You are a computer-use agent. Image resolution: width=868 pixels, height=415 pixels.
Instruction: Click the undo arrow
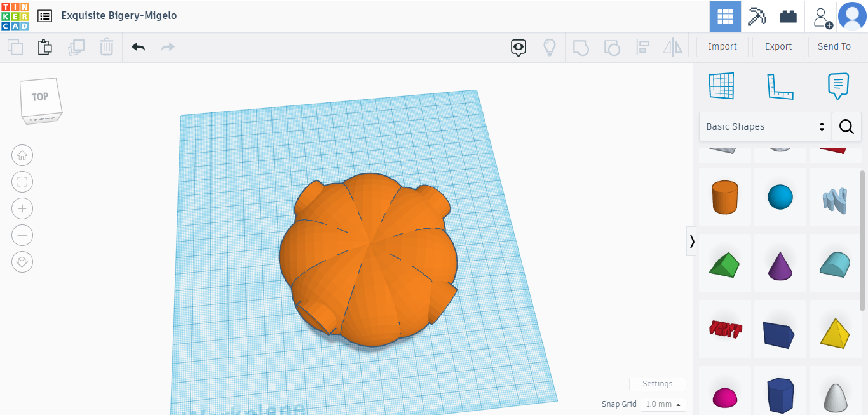click(138, 47)
